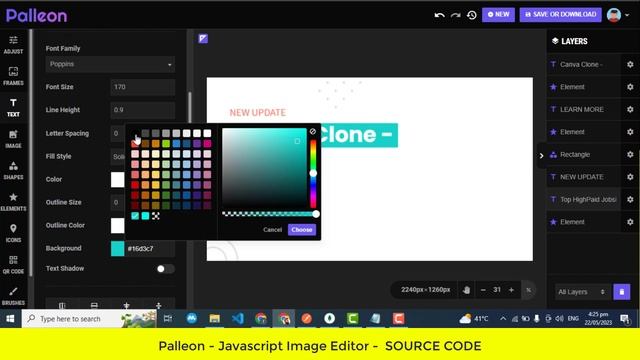Click the taskbar search box
This screenshot has height=360, width=640.
89,319
